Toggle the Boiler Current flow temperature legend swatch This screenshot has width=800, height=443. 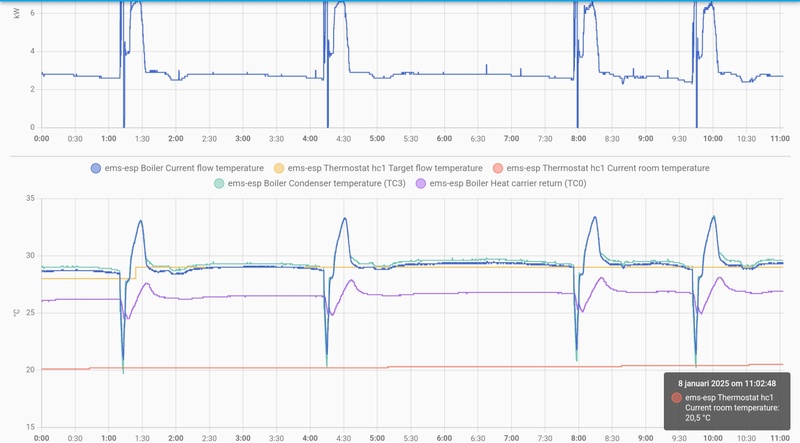[96, 168]
